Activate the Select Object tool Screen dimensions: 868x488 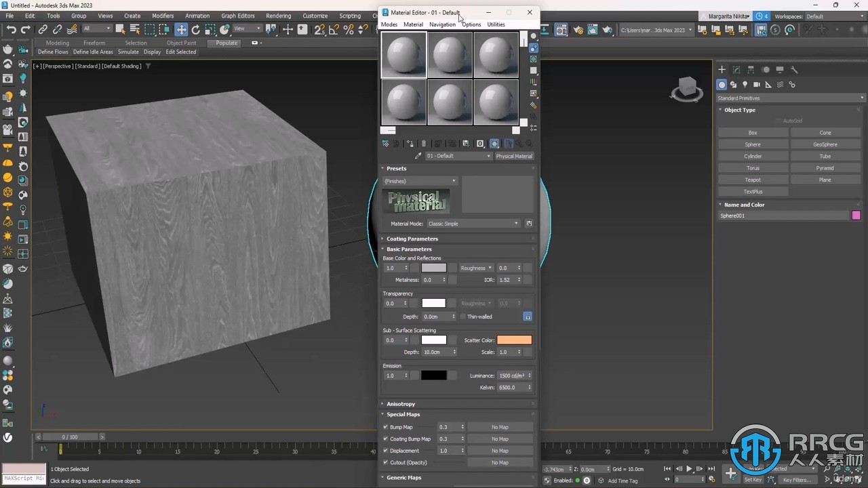tap(120, 29)
